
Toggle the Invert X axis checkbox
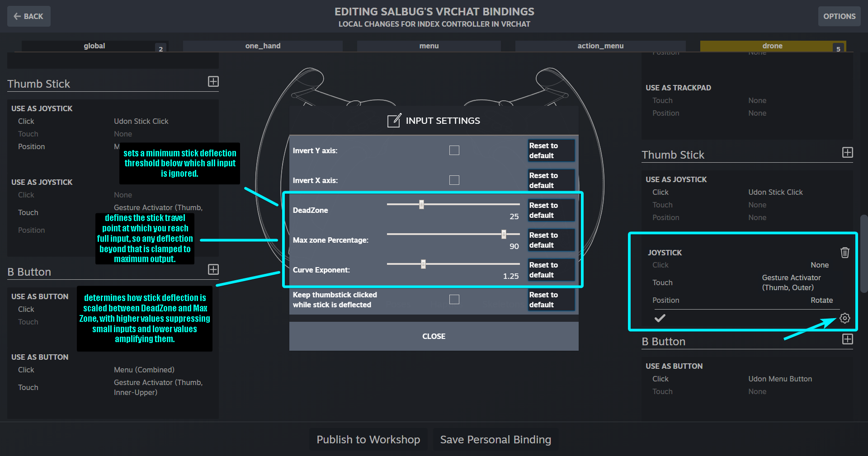[x=454, y=180]
